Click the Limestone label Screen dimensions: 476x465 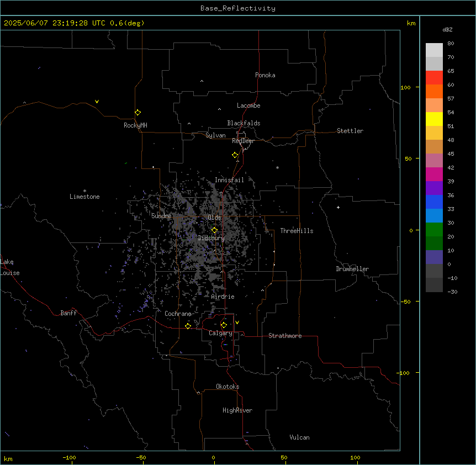(x=84, y=197)
